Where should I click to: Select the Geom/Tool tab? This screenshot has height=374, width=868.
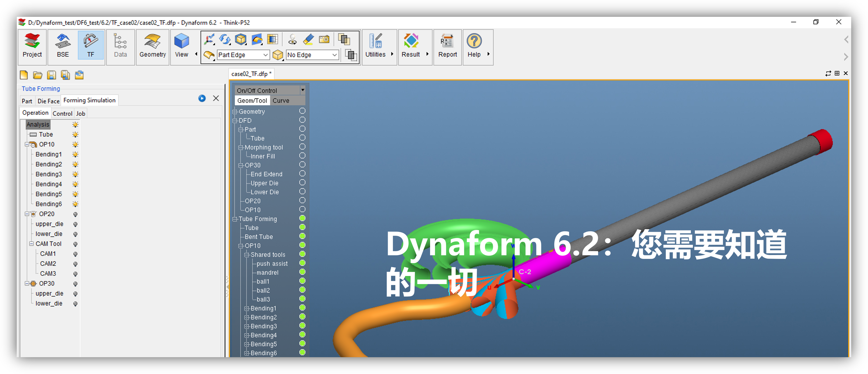[x=252, y=100]
